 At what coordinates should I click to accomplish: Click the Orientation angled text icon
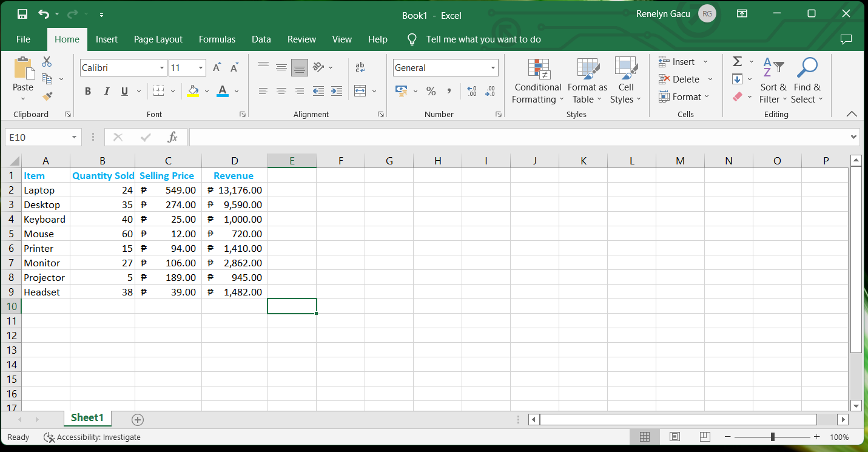click(318, 68)
